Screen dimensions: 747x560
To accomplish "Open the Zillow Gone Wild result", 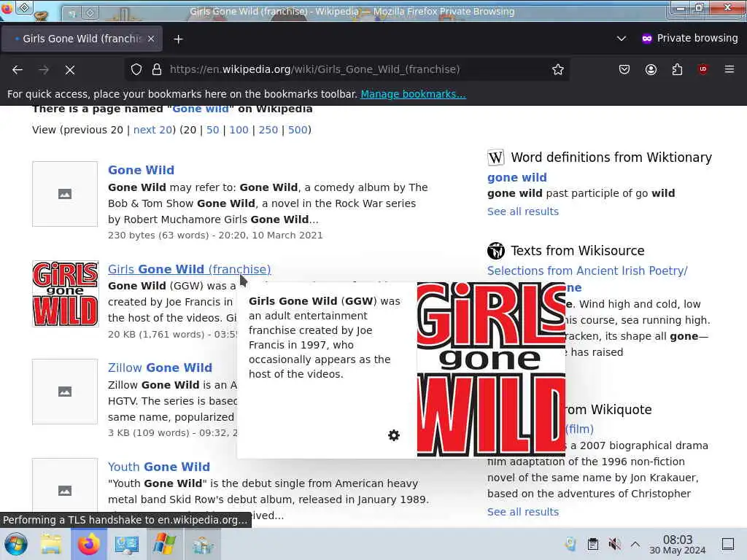I will tap(160, 367).
